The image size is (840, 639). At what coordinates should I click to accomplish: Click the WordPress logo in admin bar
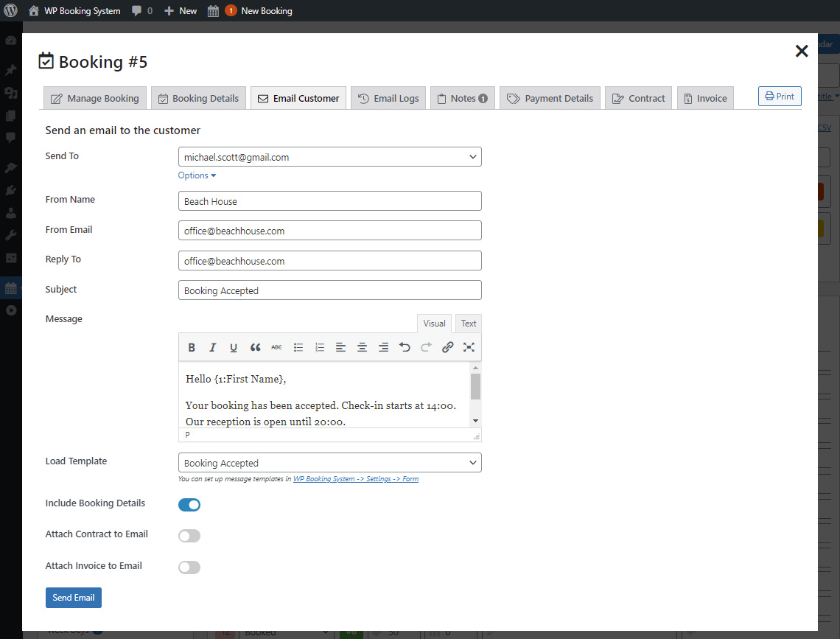[11, 11]
